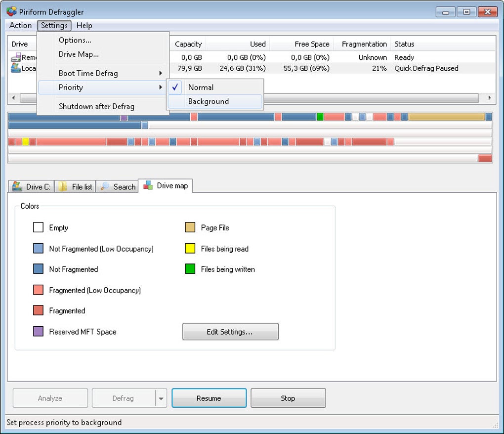Click the folder icon on File list tab
The width and height of the screenshot is (504, 434).
pos(63,186)
